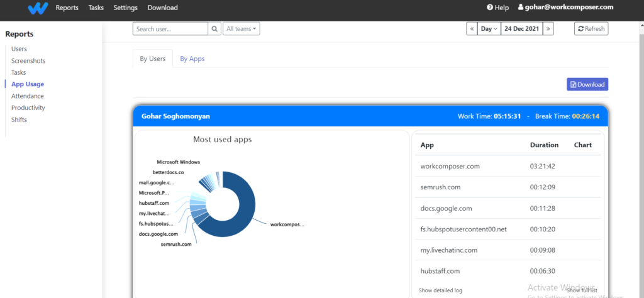
Task: Open Productivity in the sidebar
Action: 28,108
